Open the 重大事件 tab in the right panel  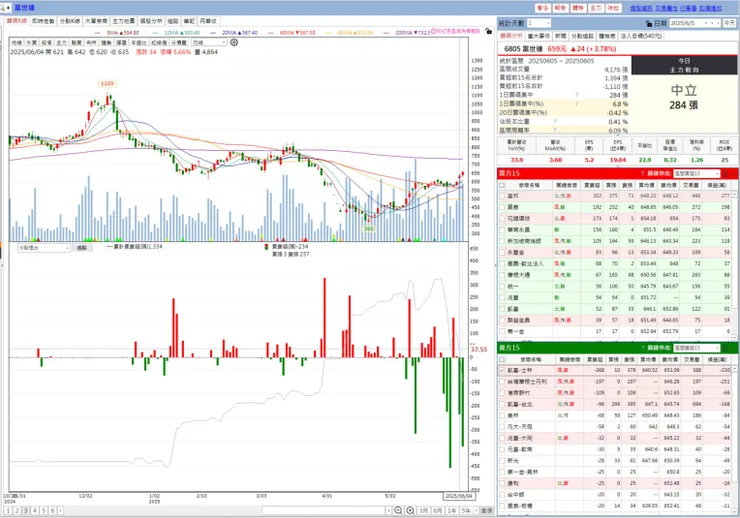538,36
